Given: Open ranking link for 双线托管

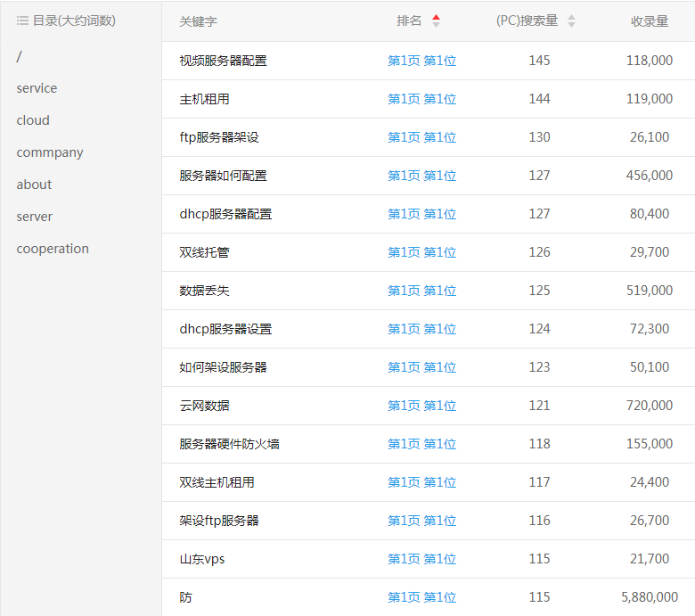Looking at the screenshot, I should point(421,252).
